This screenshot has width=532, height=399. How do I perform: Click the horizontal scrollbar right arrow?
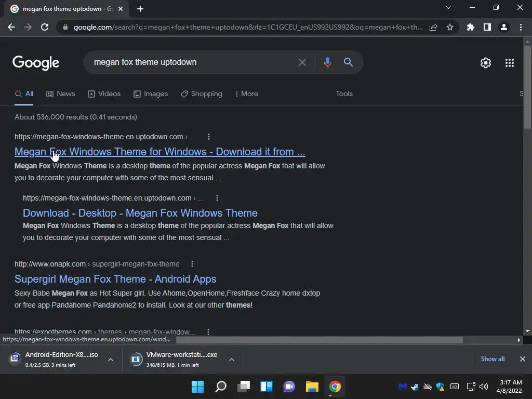pyautogui.click(x=519, y=340)
